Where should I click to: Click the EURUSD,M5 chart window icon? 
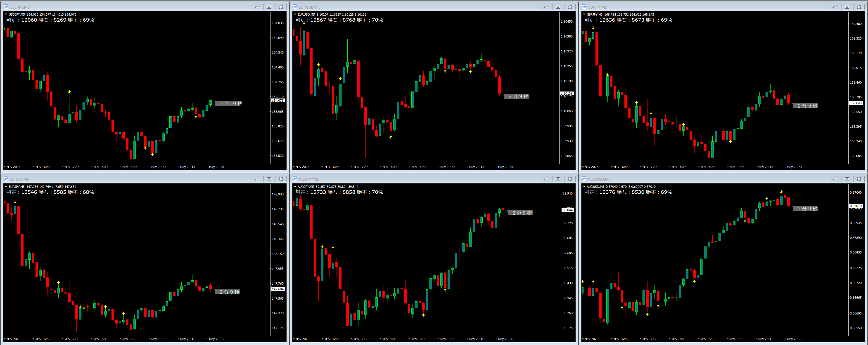(x=295, y=7)
